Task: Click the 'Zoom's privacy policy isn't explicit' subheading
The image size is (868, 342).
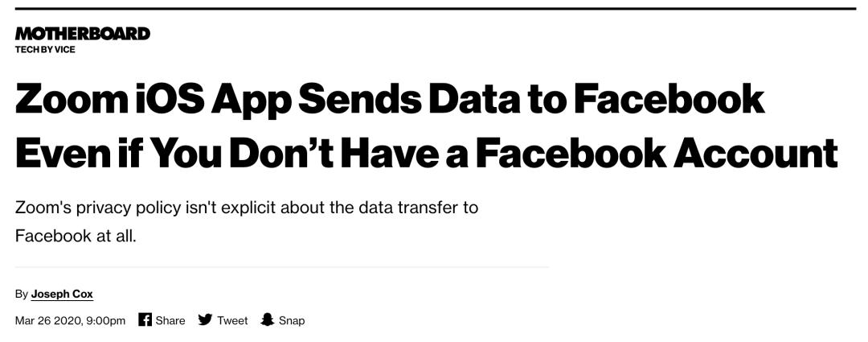Action: (147, 208)
